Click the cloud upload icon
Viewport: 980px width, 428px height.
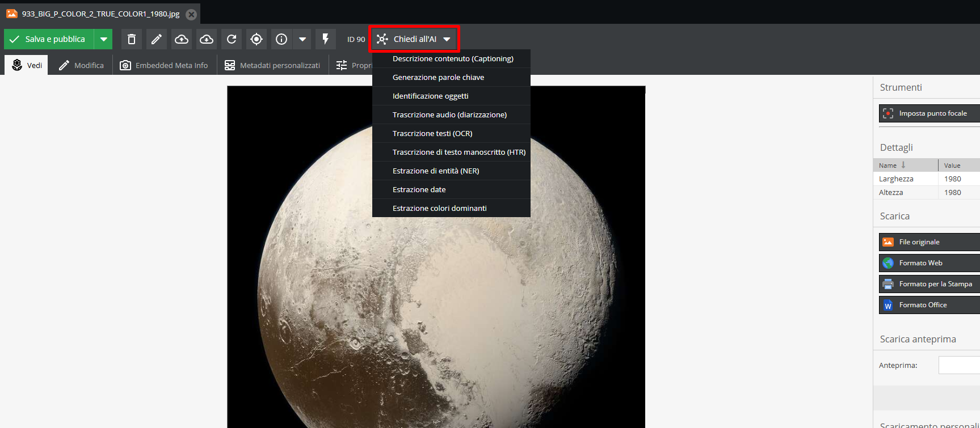(x=182, y=39)
